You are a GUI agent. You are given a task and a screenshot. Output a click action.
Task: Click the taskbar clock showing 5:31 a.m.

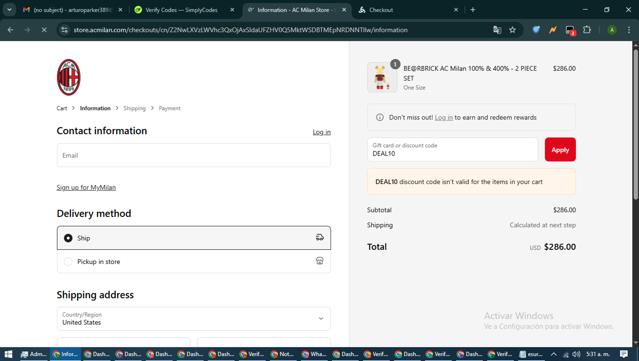[598, 354]
